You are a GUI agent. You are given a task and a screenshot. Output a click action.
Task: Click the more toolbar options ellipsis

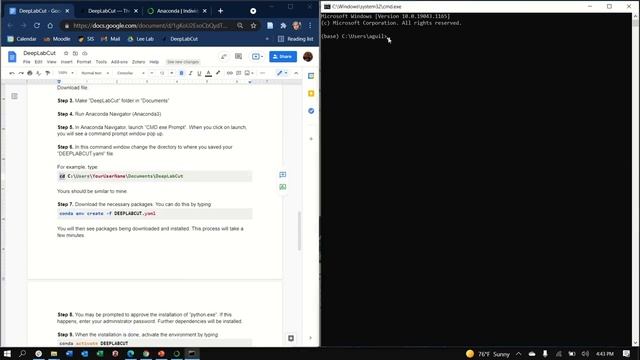click(x=262, y=73)
